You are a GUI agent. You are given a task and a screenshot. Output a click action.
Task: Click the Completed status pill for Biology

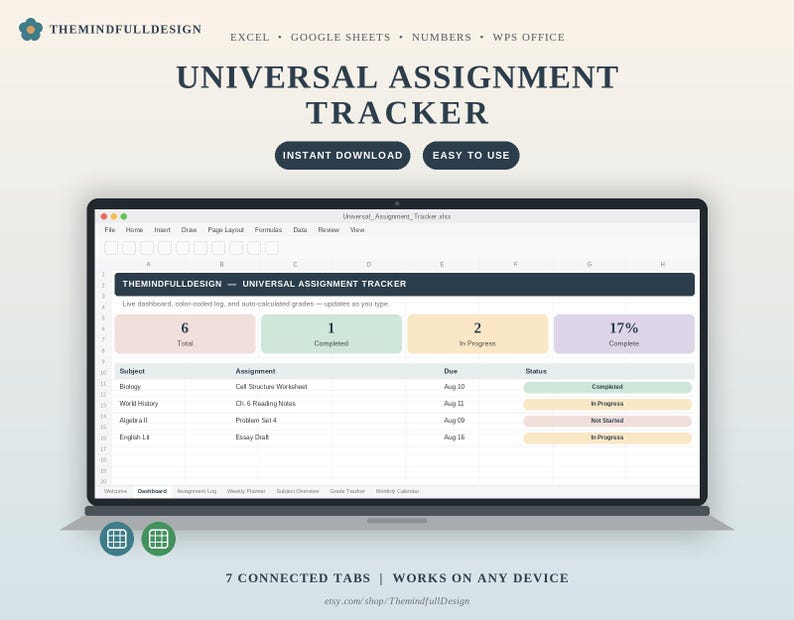pos(607,387)
